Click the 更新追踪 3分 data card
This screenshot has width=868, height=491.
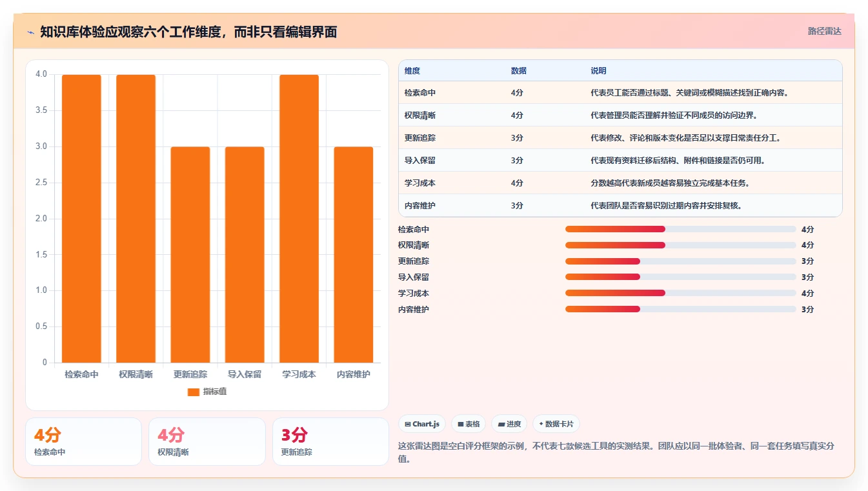pos(330,441)
